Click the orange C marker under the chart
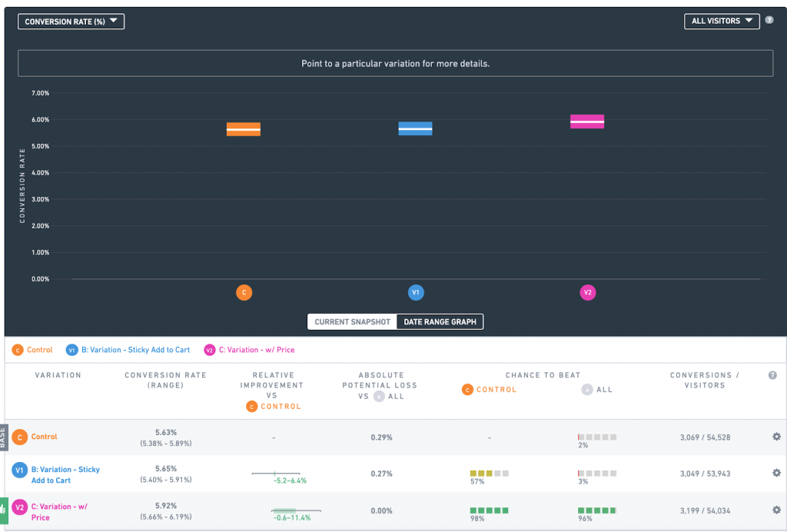This screenshot has height=532, width=787. [x=244, y=293]
